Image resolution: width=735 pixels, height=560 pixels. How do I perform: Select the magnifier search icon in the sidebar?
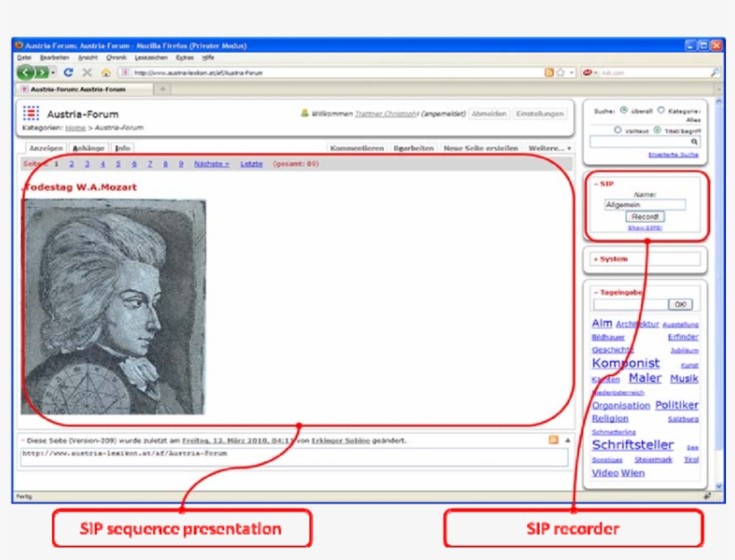click(696, 141)
